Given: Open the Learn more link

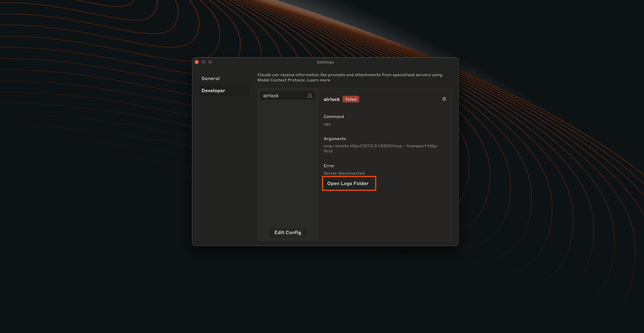Looking at the screenshot, I should tap(318, 80).
